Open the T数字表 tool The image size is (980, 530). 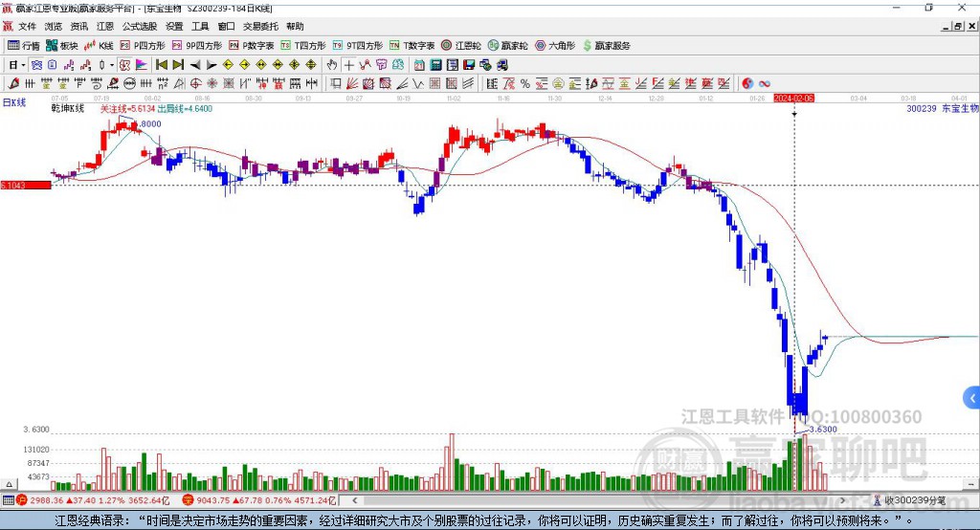(412, 46)
